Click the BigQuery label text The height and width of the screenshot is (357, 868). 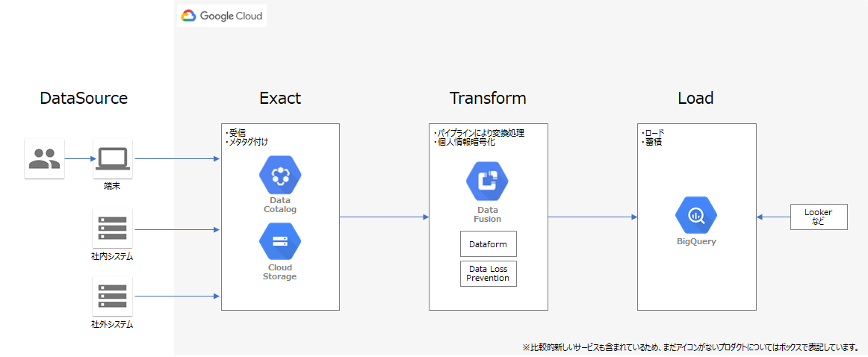(x=696, y=242)
